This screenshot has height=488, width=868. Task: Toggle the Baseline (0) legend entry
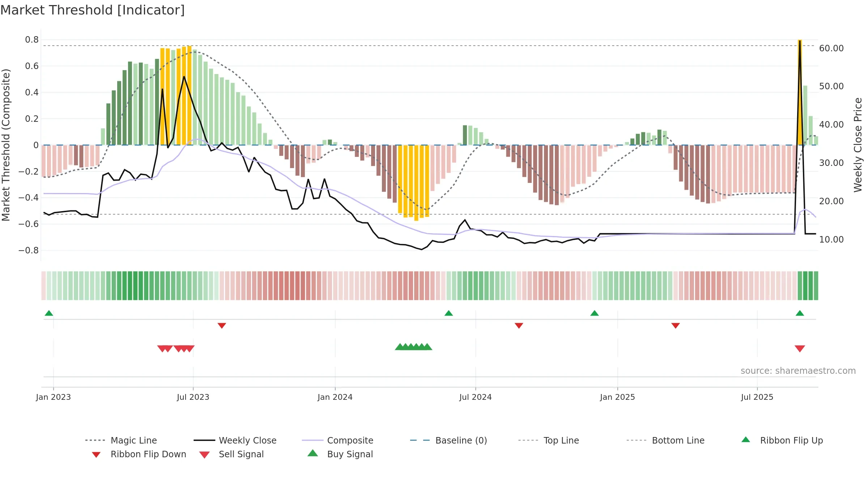(448, 440)
